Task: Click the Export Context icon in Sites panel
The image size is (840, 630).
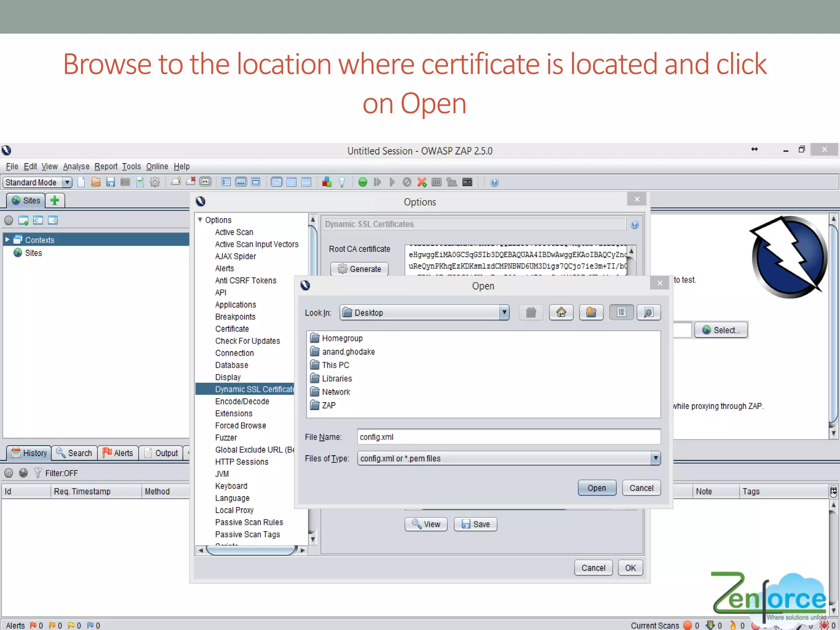Action: point(53,220)
